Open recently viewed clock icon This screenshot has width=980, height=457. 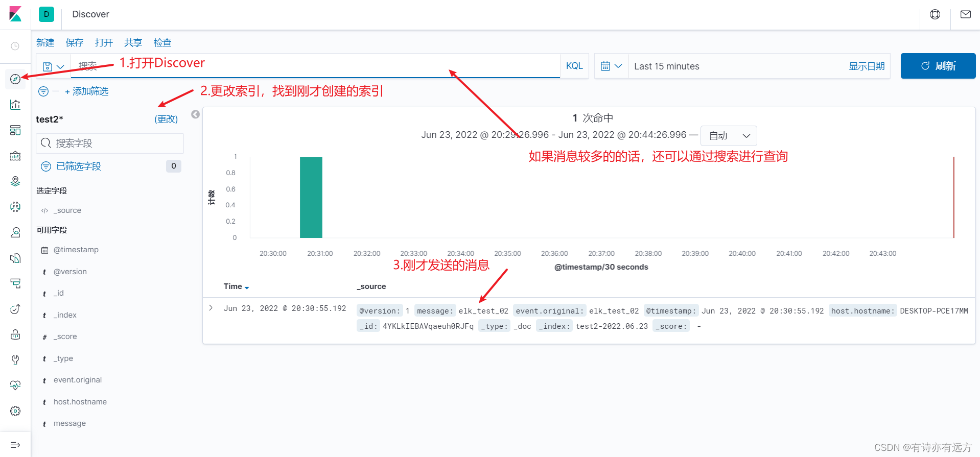pyautogui.click(x=15, y=46)
